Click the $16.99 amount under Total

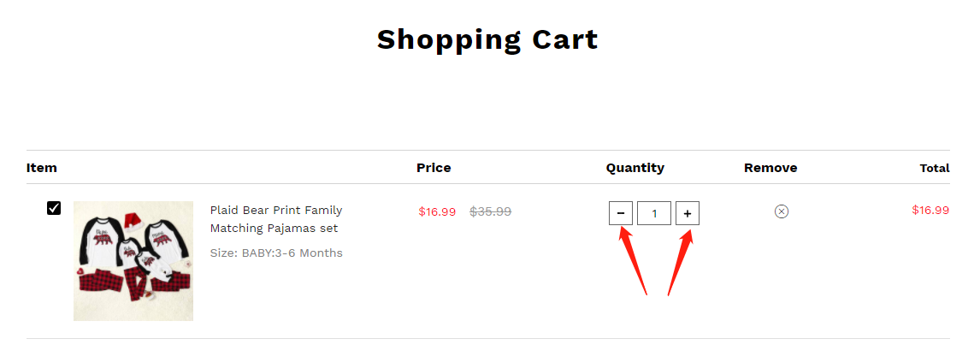(930, 210)
